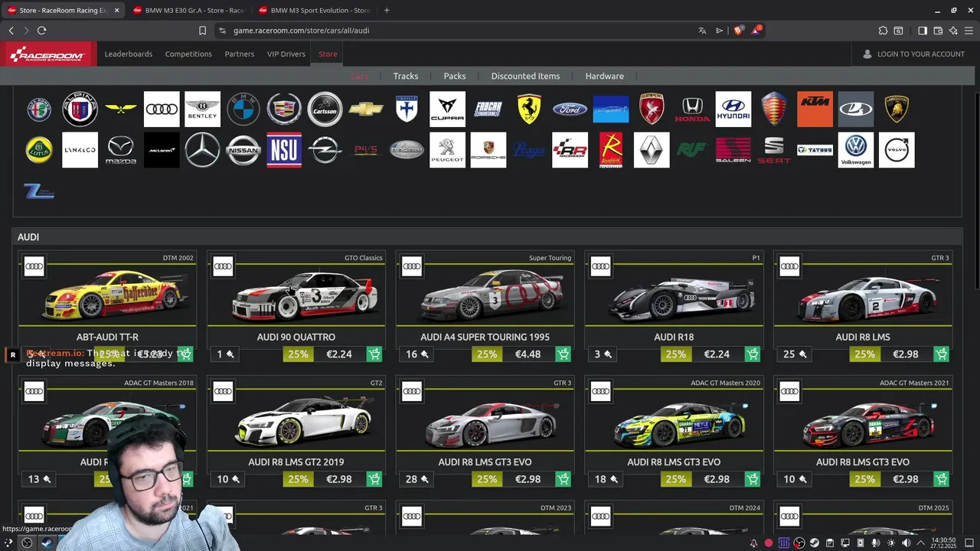Select the Lamborghini bull logo
This screenshot has height=551, width=980.
pyautogui.click(x=897, y=109)
